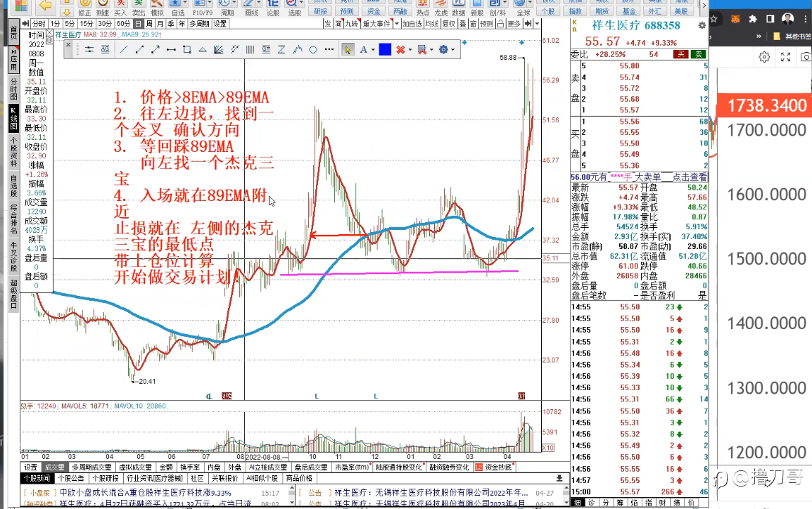
Task: Activate the cursor pointer selection tool
Action: 348,50
